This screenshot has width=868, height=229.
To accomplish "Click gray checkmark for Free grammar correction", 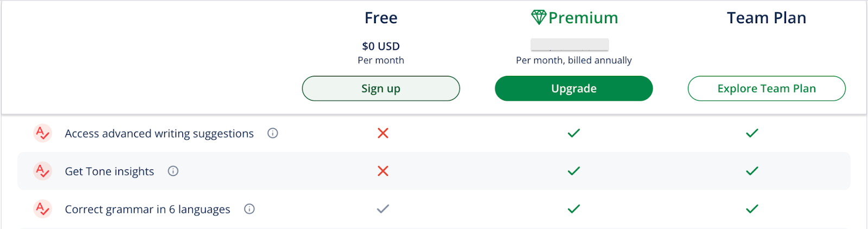I will click(383, 209).
